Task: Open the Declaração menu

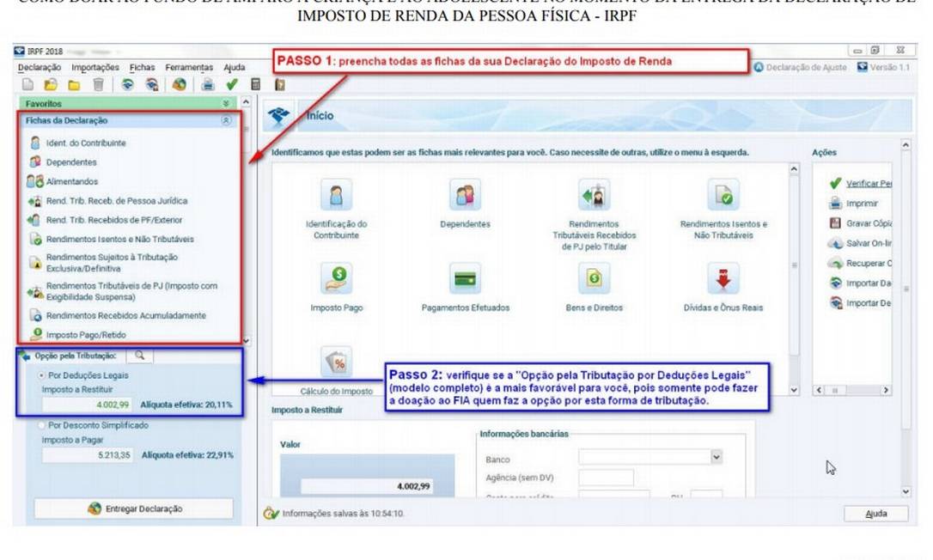Action: [x=40, y=67]
